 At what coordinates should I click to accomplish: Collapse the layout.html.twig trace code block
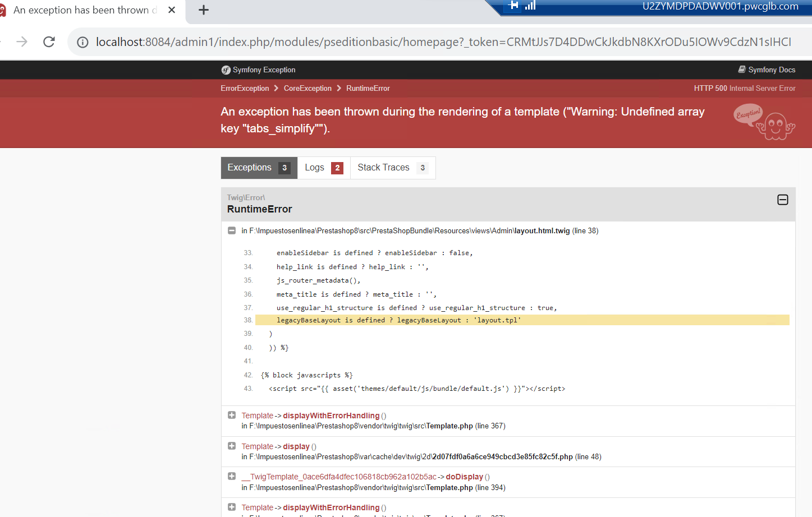pyautogui.click(x=232, y=230)
